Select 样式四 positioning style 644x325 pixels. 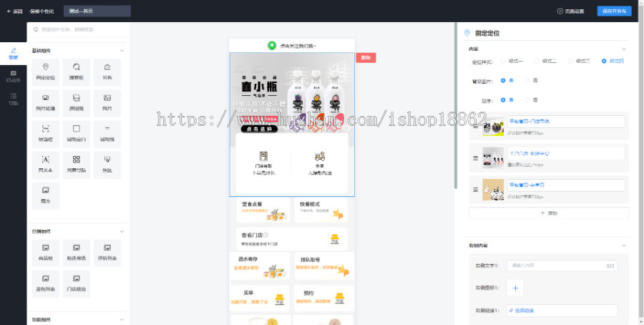pos(604,61)
